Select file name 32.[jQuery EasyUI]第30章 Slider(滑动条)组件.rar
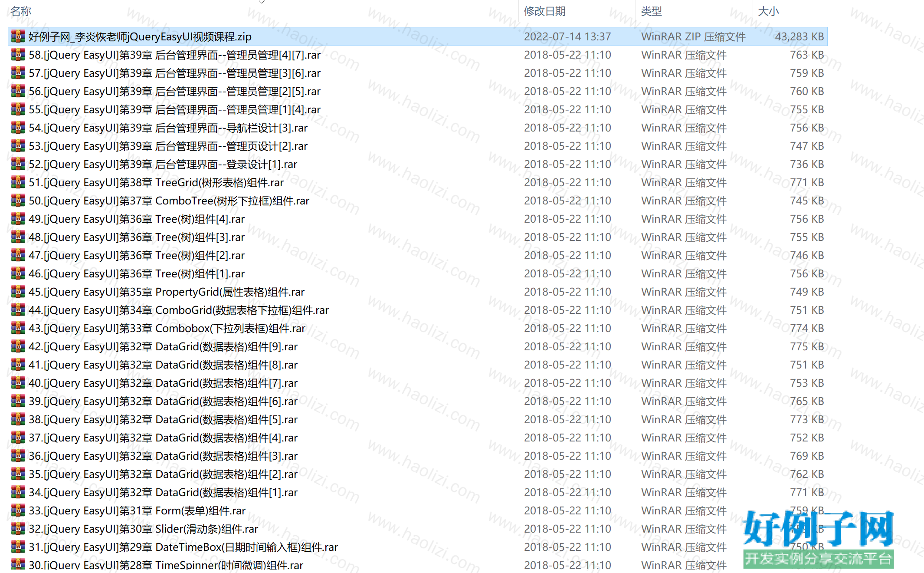This screenshot has height=573, width=924. [144, 529]
